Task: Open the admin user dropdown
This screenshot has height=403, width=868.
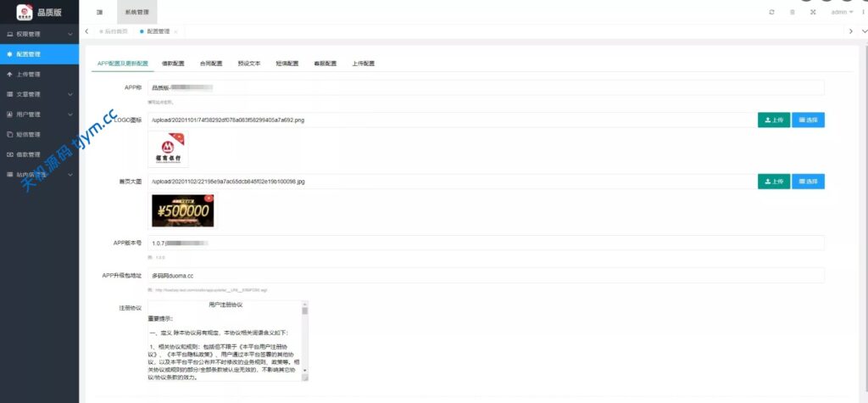Action: click(842, 12)
